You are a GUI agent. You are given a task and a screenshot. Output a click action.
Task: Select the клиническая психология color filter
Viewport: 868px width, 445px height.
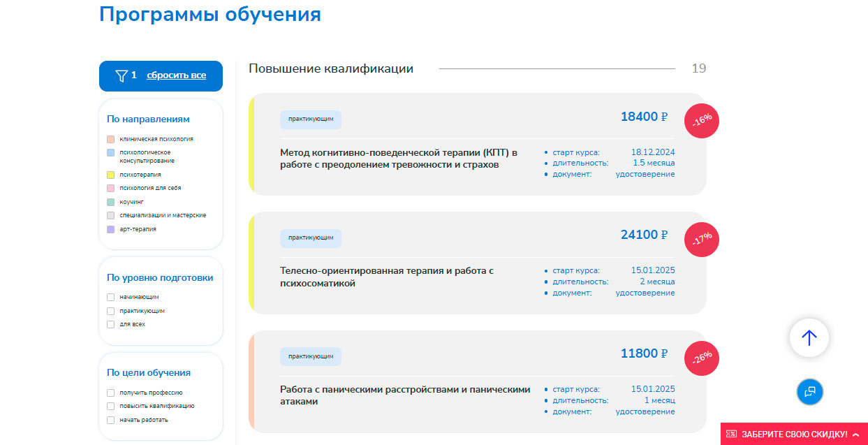click(x=110, y=139)
